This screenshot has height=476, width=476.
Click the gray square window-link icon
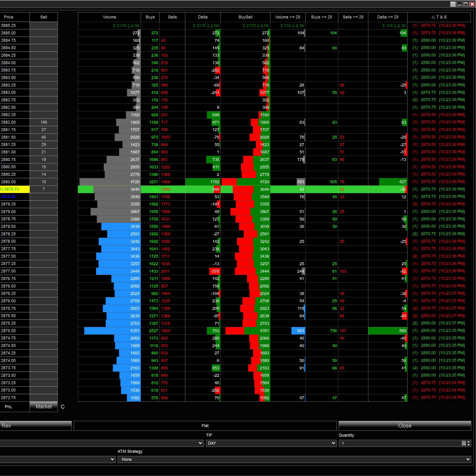point(453,4)
